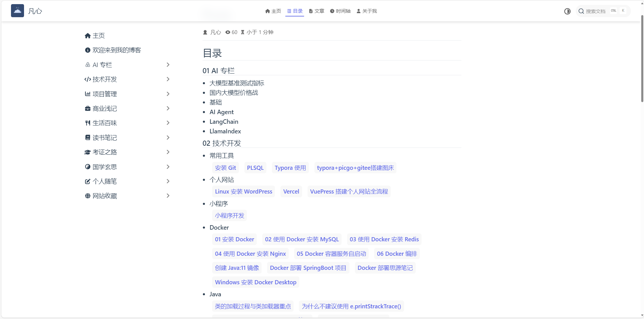644x319 pixels.
Task: Click the hourglass reading-time icon
Action: [243, 32]
